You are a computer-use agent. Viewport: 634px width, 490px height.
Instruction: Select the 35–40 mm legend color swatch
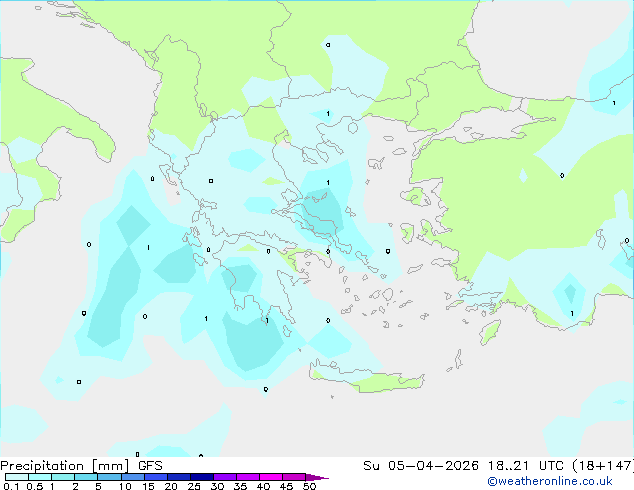248,477
